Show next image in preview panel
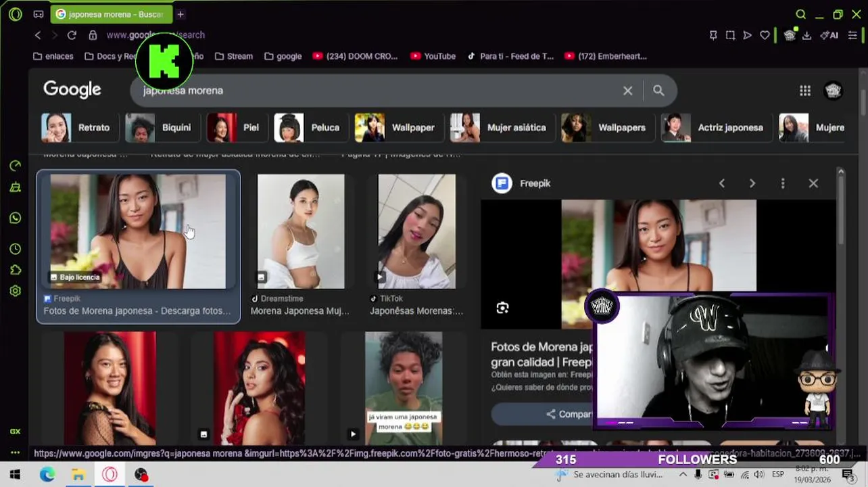 (752, 183)
